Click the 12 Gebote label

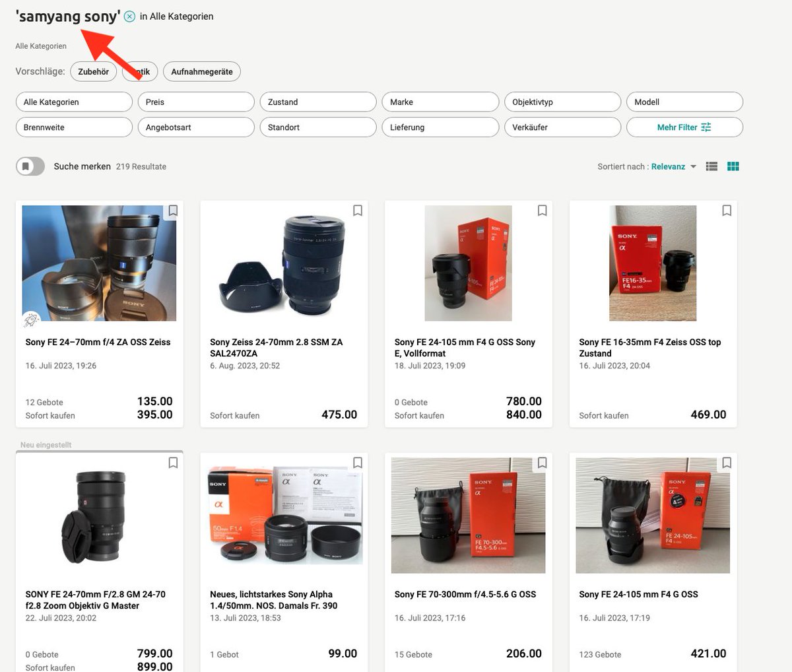[44, 402]
